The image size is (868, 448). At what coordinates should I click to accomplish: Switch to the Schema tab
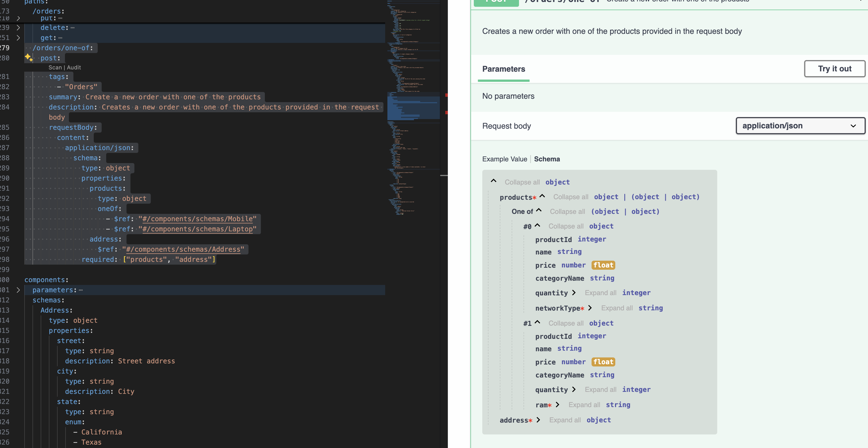(547, 159)
